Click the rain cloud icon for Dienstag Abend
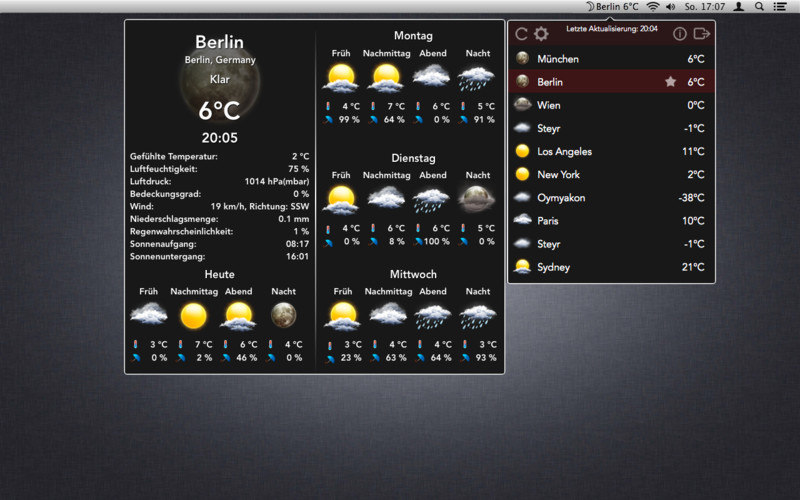The image size is (800, 500). pos(433,199)
